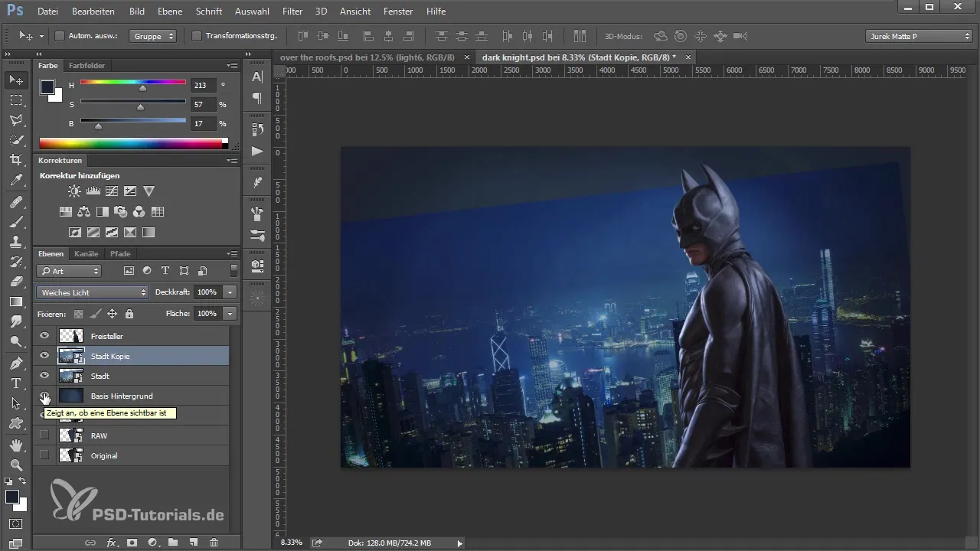Show the Original layer
Viewport: 980px width, 551px height.
(44, 455)
